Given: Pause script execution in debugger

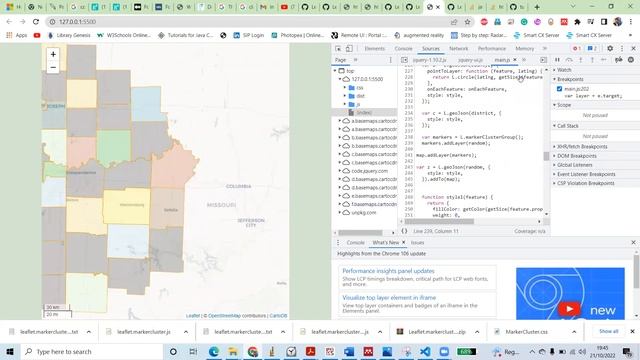Looking at the screenshot, I should tap(557, 60).
